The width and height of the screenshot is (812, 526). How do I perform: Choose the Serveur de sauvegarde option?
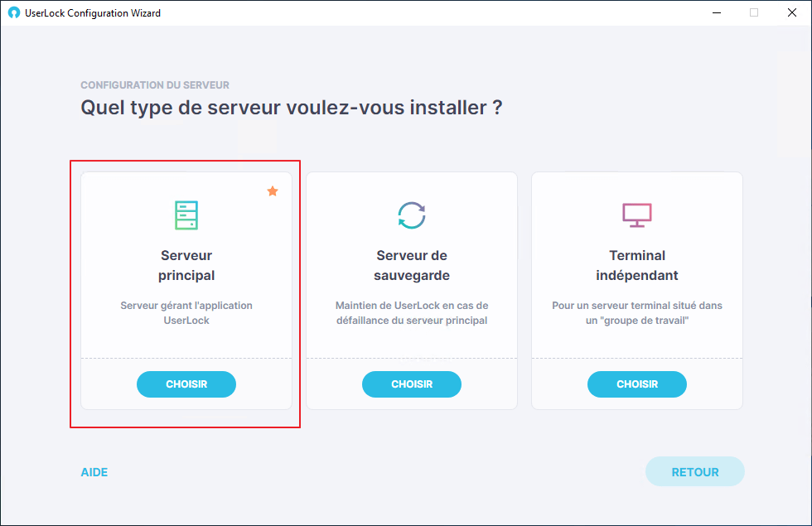click(412, 384)
